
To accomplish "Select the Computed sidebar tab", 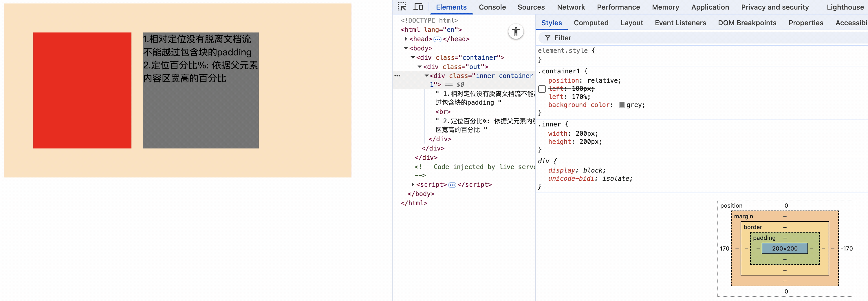I will coord(591,23).
